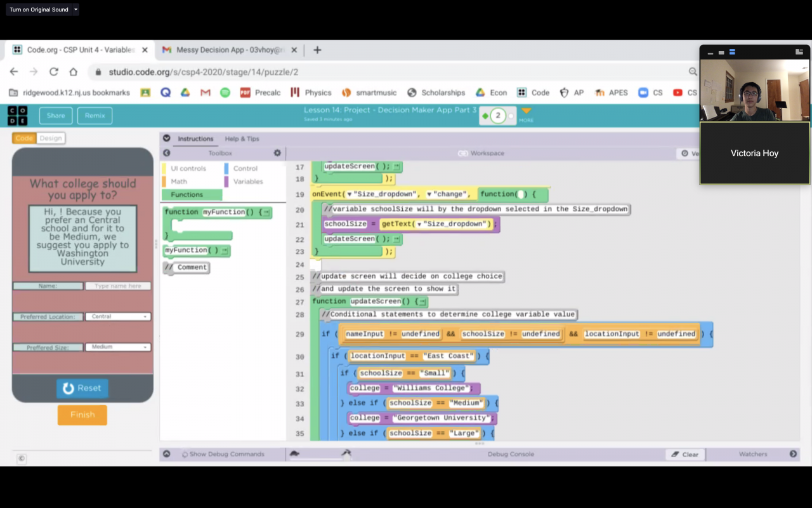The width and height of the screenshot is (812, 508).
Task: Open the Preferred Location dropdown showing Central
Action: point(118,316)
